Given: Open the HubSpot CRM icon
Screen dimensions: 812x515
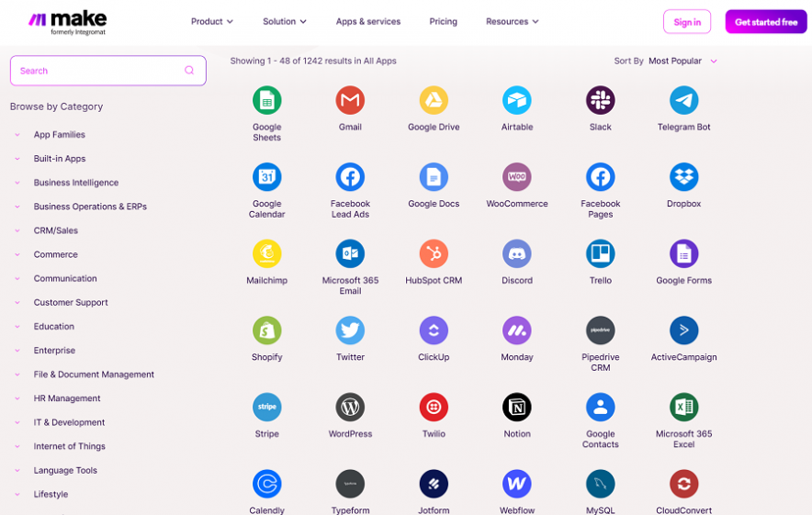Looking at the screenshot, I should 434,253.
